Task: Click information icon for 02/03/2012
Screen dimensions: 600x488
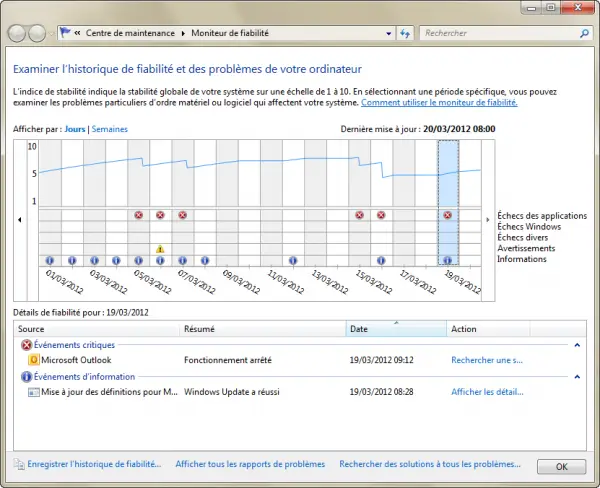Action: pos(72,261)
